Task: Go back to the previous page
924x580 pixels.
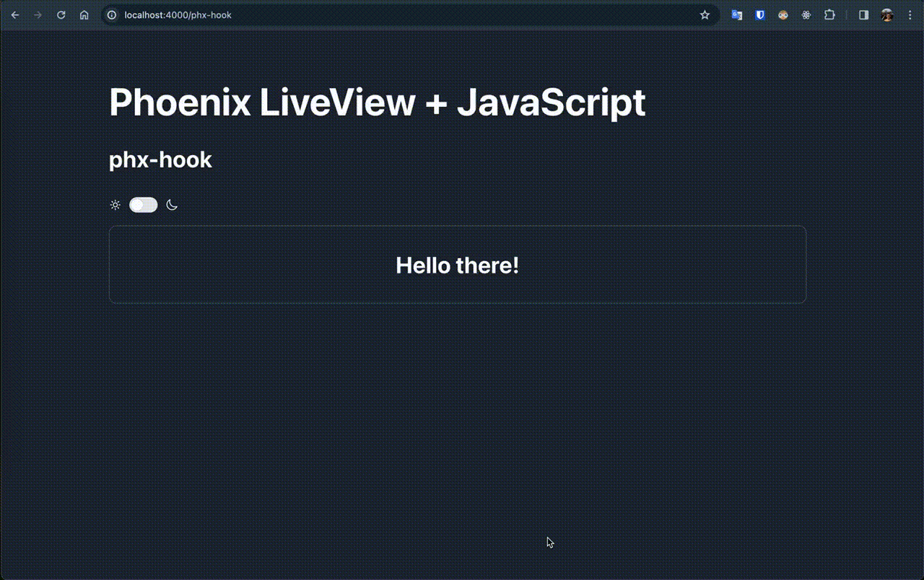Action: [15, 14]
